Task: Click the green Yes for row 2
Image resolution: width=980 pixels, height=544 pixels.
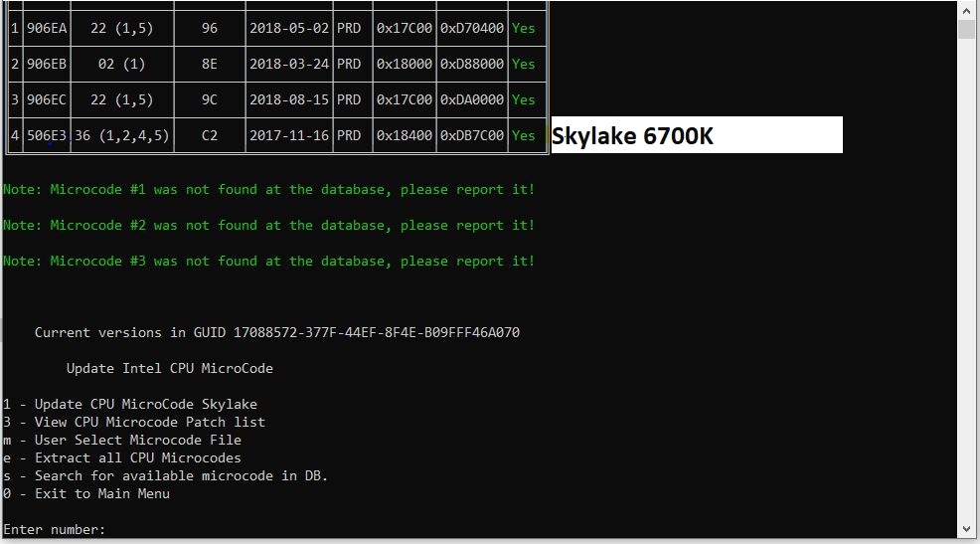Action: (x=523, y=64)
